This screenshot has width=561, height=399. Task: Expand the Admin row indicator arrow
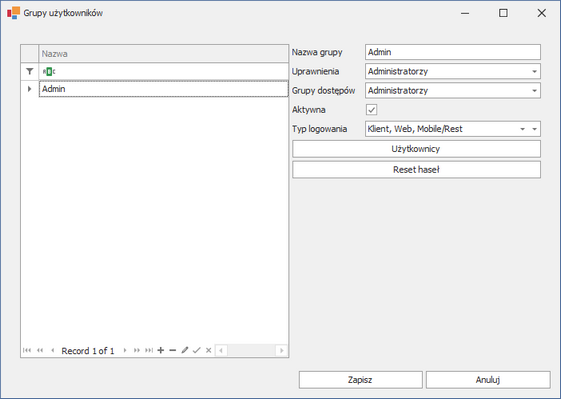tap(30, 89)
